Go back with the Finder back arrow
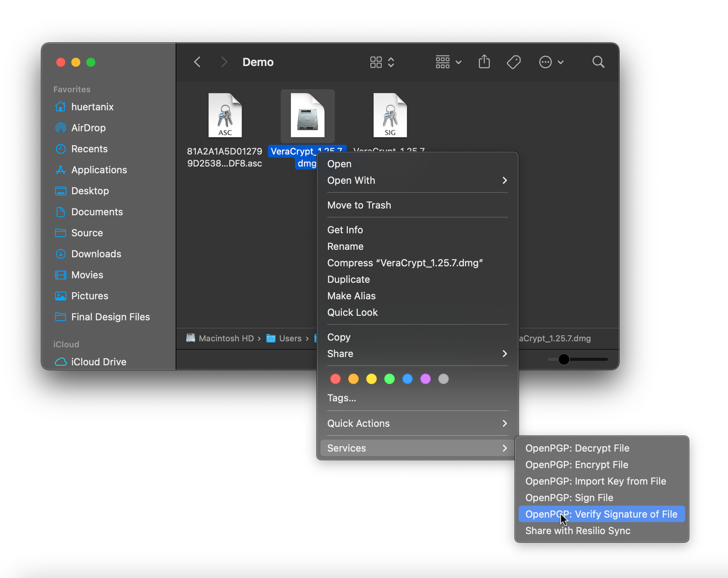The height and width of the screenshot is (578, 728). coord(197,62)
